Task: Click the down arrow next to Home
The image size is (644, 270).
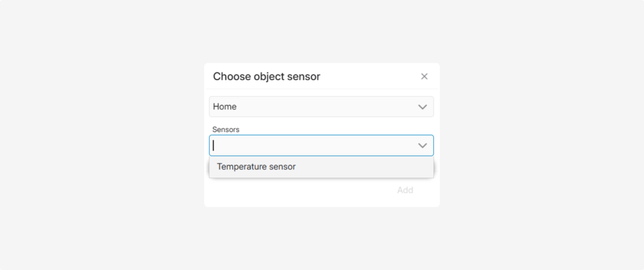Action: pos(422,107)
